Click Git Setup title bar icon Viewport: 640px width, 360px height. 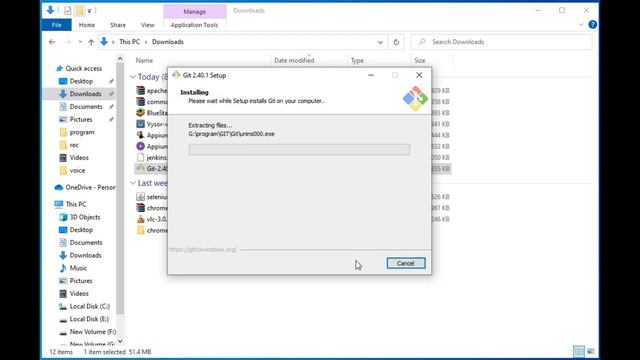pos(176,75)
